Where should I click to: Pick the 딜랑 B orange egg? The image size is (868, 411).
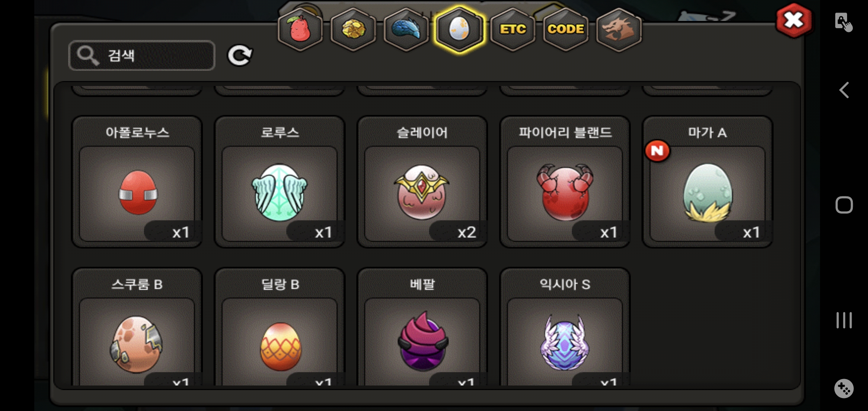[279, 327]
